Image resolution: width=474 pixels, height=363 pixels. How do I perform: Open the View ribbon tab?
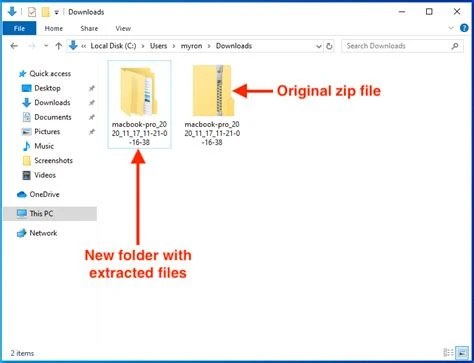point(123,28)
